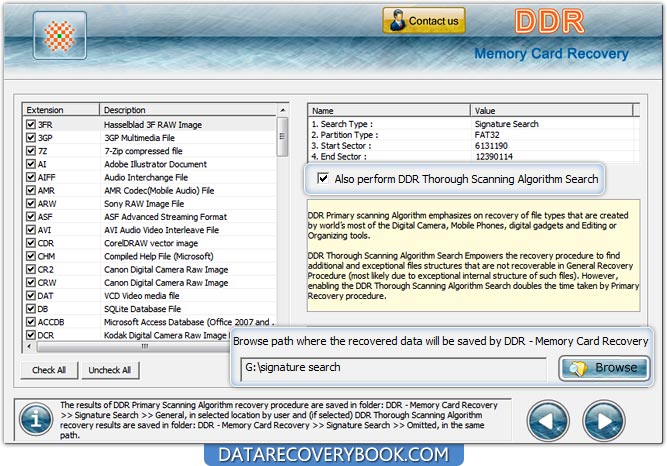Click the extension list scroll up arrow
The image size is (667, 466).
[283, 110]
